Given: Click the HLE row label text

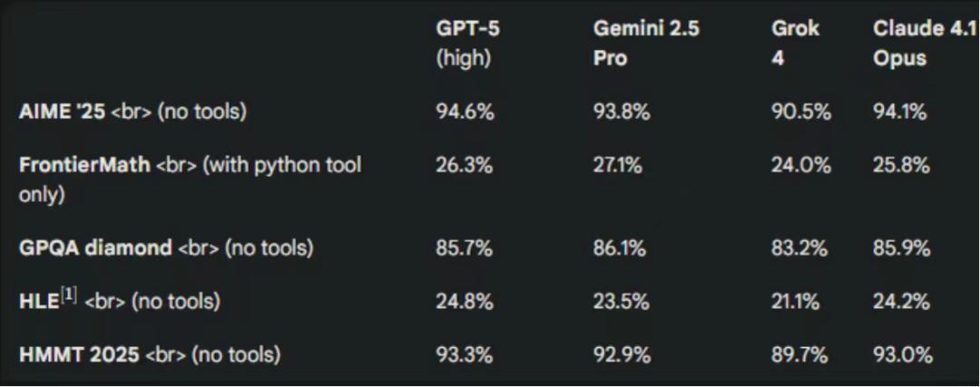Looking at the screenshot, I should pyautogui.click(x=39, y=301).
